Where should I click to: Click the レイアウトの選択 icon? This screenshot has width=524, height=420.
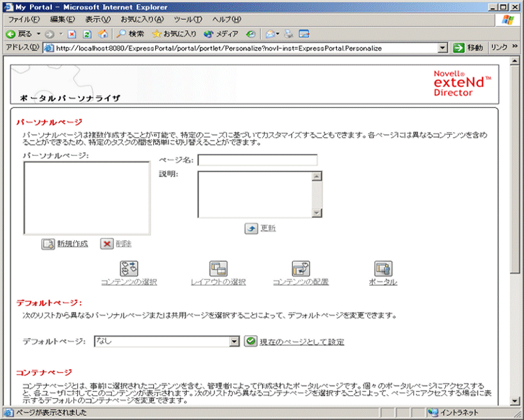point(218,269)
